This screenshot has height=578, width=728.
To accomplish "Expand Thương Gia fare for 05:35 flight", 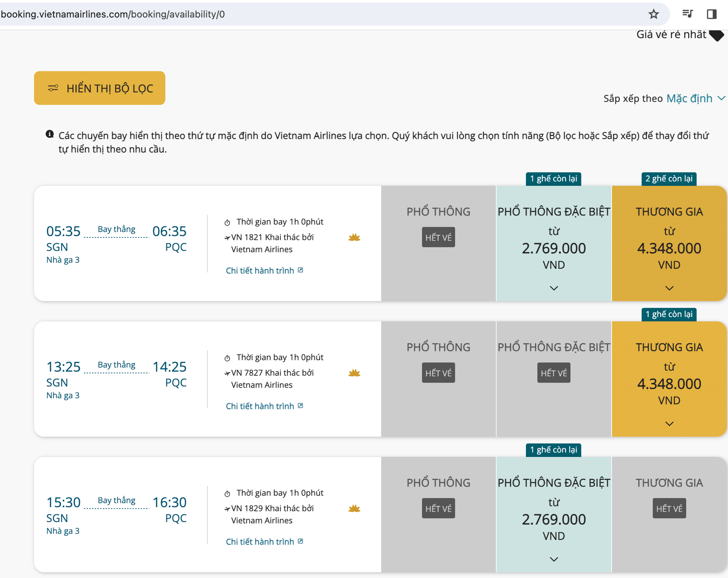I will (669, 288).
